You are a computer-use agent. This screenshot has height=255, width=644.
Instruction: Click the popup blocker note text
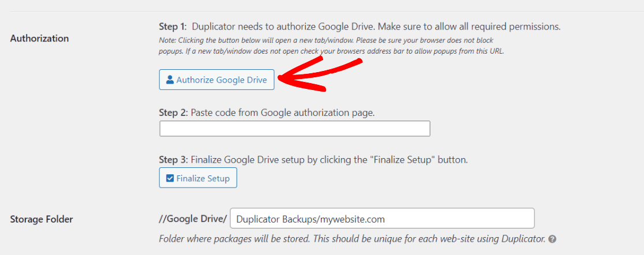pyautogui.click(x=331, y=46)
